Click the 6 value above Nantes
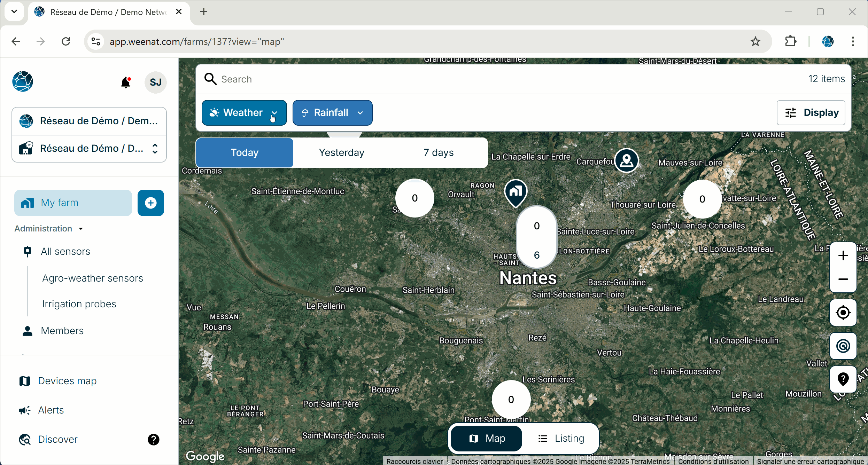 click(x=537, y=255)
